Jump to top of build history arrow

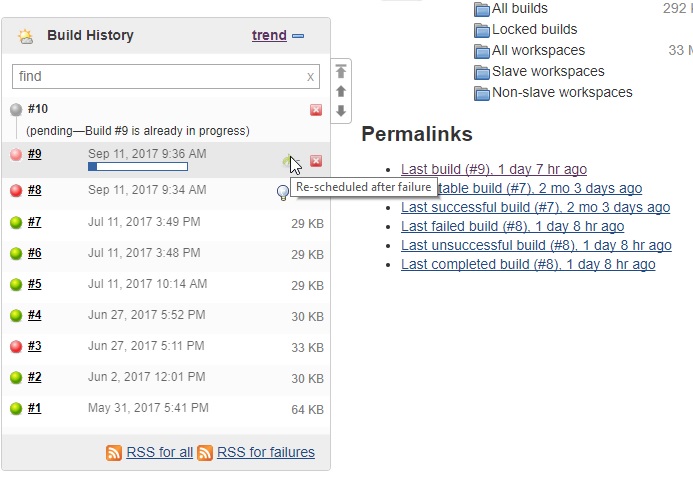[341, 71]
